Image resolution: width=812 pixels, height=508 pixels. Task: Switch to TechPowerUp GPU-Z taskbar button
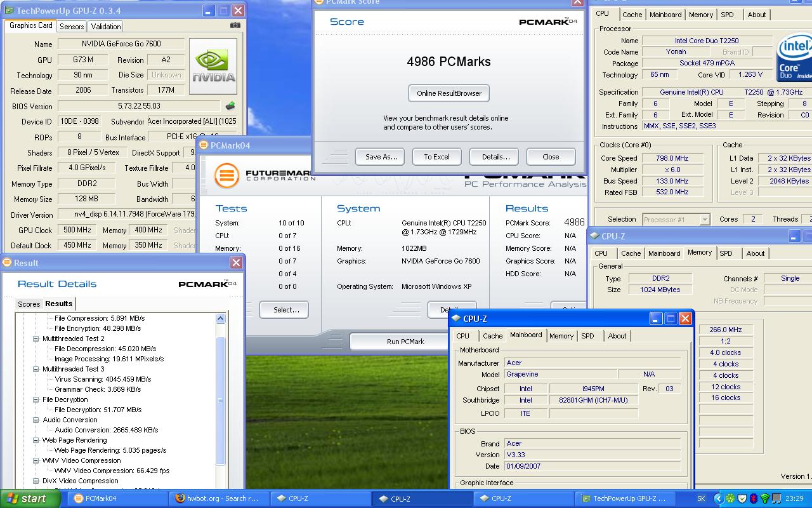pyautogui.click(x=625, y=498)
